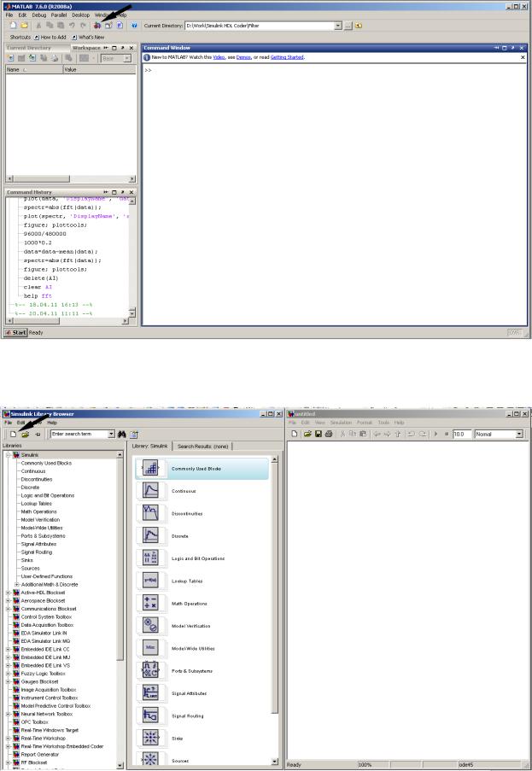The height and width of the screenshot is (771, 532).
Task: Click the Signal Routing library icon
Action: (x=150, y=716)
